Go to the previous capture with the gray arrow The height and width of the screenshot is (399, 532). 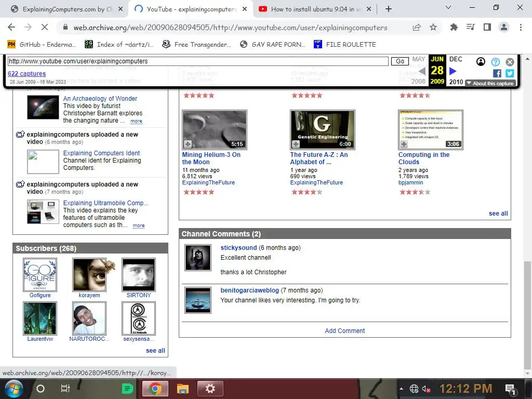click(422, 71)
